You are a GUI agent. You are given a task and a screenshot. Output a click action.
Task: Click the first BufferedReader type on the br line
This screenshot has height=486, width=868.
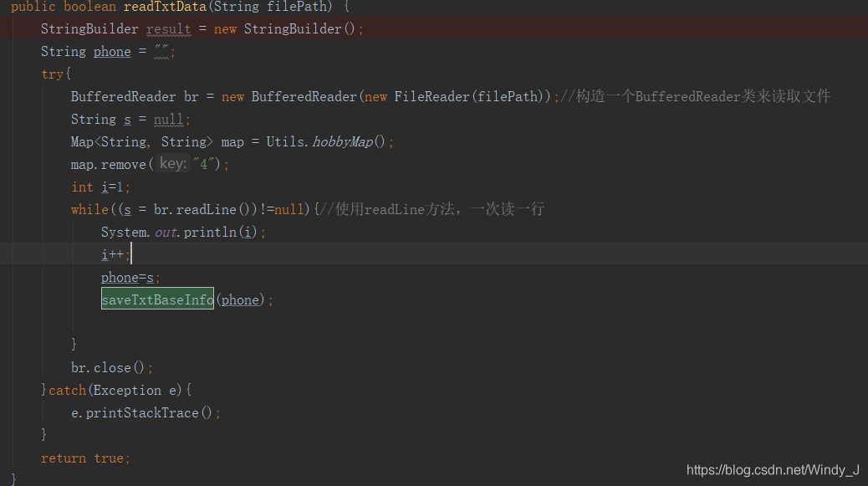coord(123,97)
